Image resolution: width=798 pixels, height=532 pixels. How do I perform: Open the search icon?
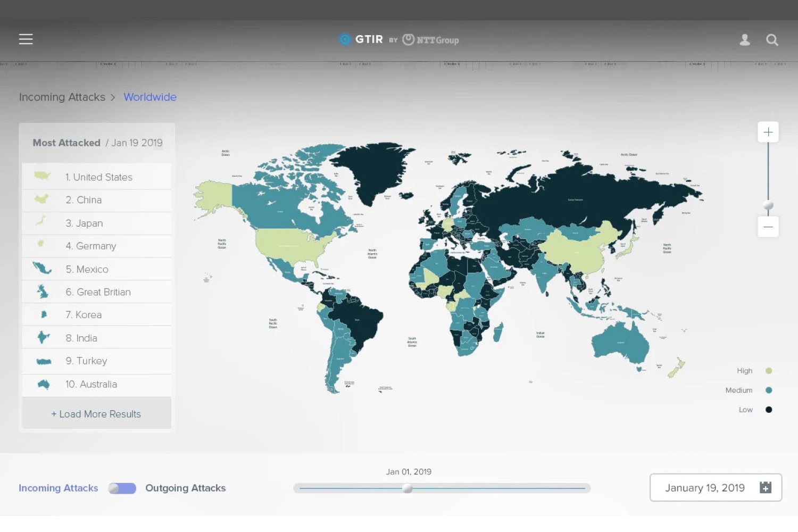[x=772, y=40]
